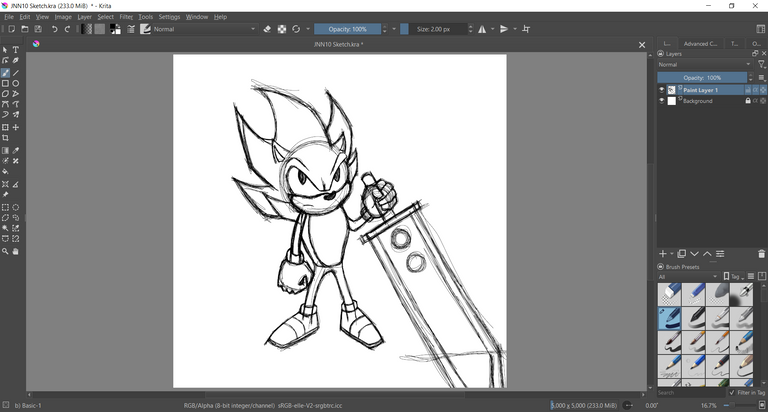The width and height of the screenshot is (768, 412).
Task: Delete the selected layer
Action: [761, 254]
